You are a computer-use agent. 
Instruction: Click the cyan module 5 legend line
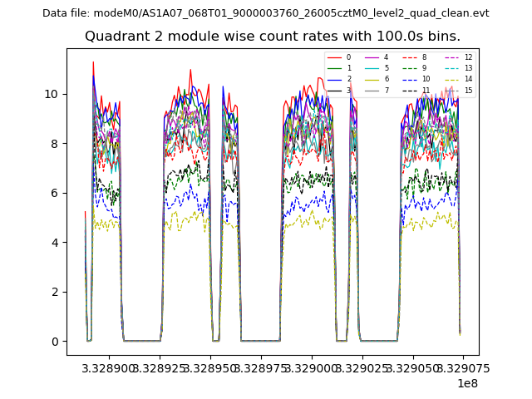tap(372, 68)
